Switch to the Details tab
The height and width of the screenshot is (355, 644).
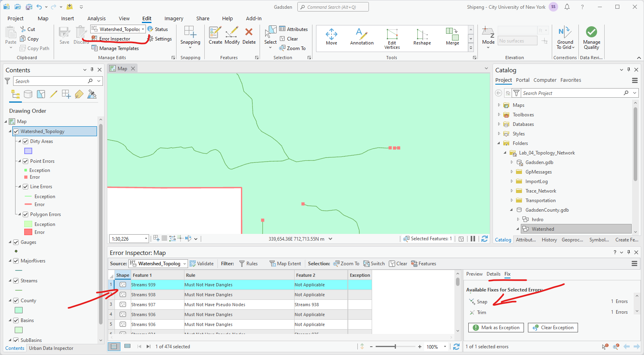493,274
